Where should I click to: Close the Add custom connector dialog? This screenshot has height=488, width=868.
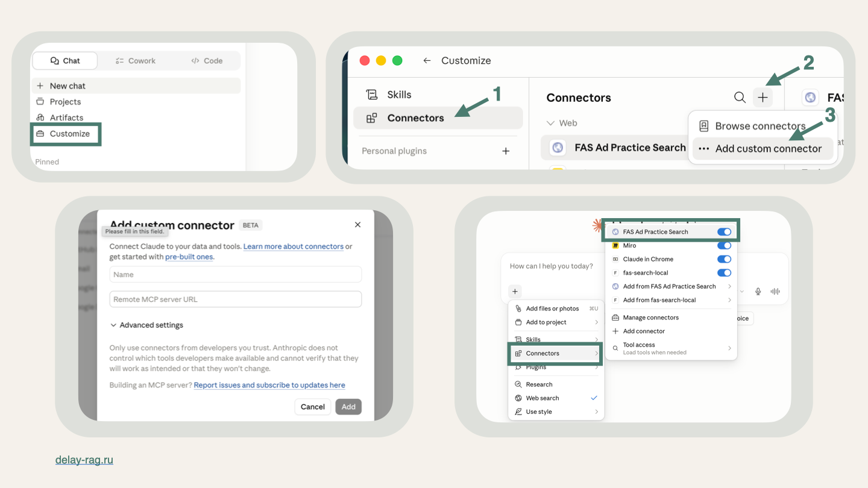point(357,225)
